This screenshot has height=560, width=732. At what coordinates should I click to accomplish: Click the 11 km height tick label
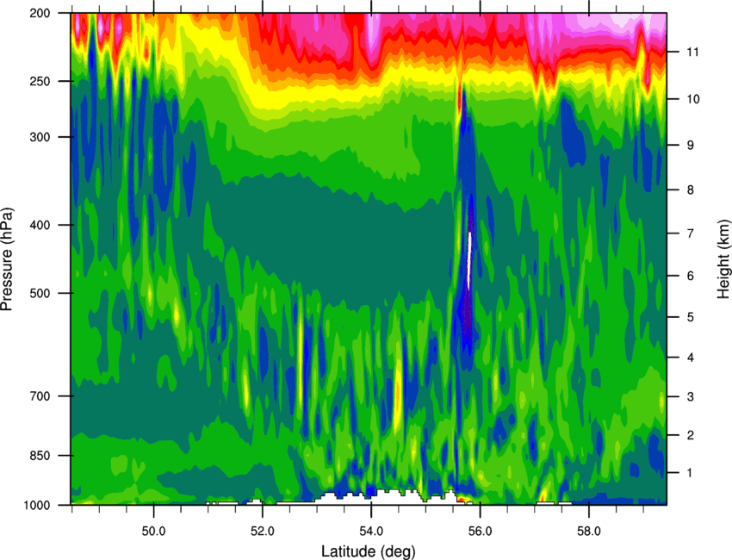692,52
